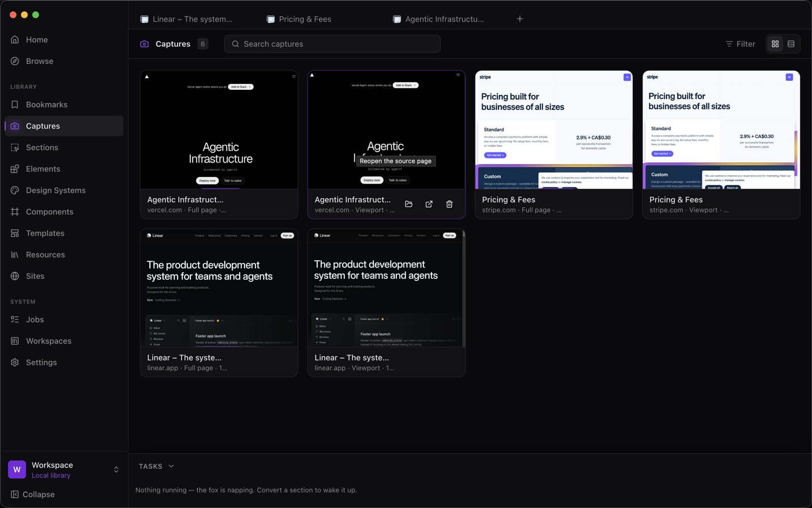This screenshot has height=508, width=812.
Task: Switch to the Linear – The system tab
Action: pyautogui.click(x=187, y=19)
